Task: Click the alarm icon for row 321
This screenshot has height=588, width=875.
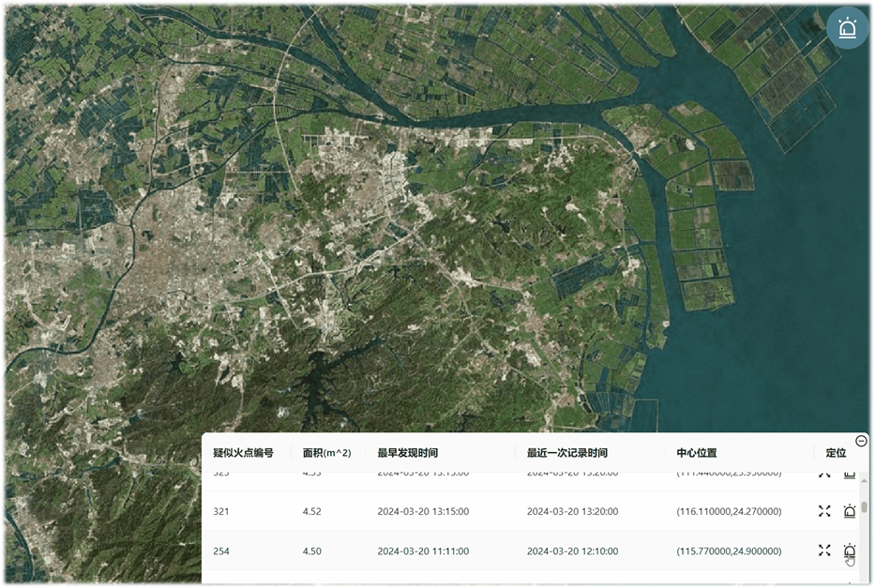Action: tap(850, 511)
